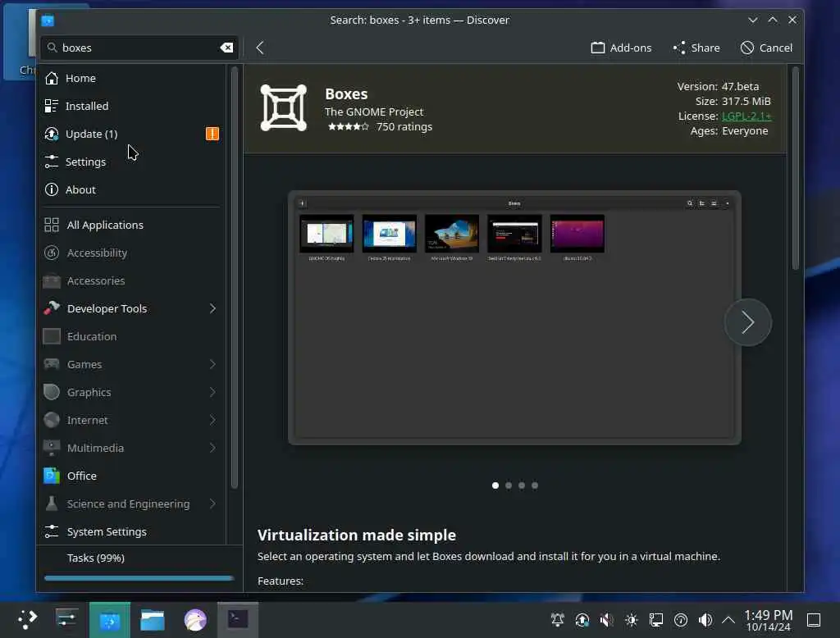Expand Developer Tools subcategories arrow
The height and width of the screenshot is (638, 840).
click(212, 308)
